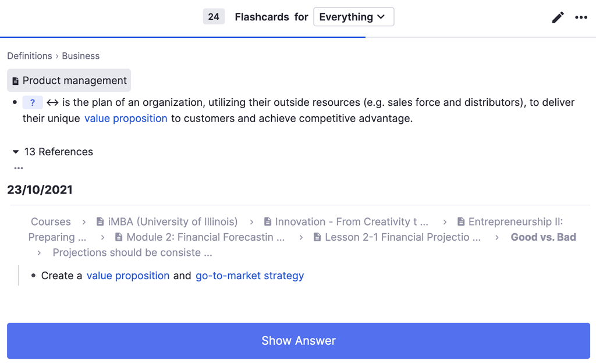The width and height of the screenshot is (596, 364).
Task: Click the iMBA (University of Illinois) document icon
Action: coord(99,221)
